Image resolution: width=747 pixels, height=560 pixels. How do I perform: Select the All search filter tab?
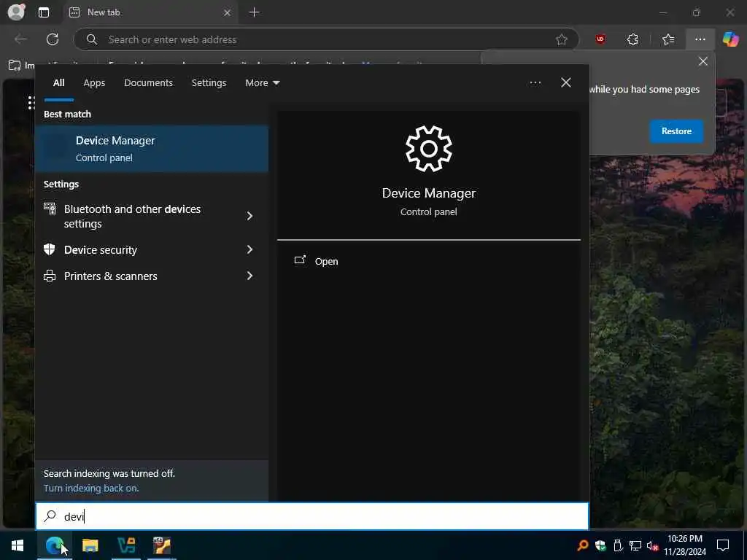tap(58, 83)
